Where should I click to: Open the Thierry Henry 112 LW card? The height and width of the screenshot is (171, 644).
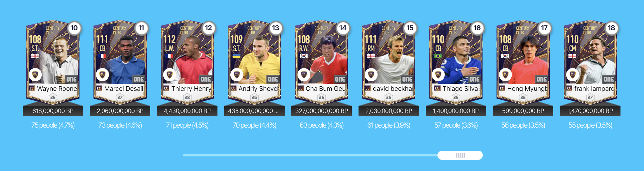point(187,62)
